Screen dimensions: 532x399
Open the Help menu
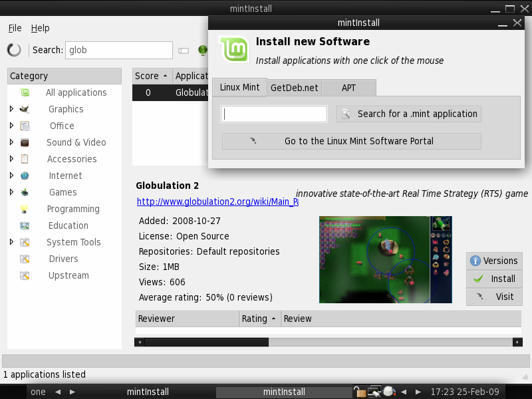(41, 28)
